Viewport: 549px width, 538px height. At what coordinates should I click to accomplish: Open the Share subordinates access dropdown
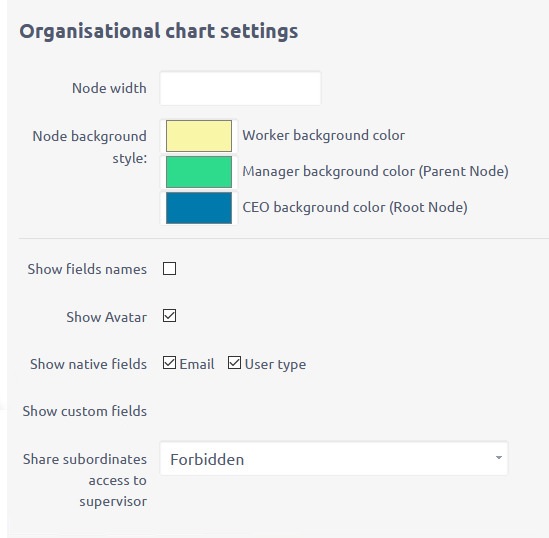tap(334, 459)
